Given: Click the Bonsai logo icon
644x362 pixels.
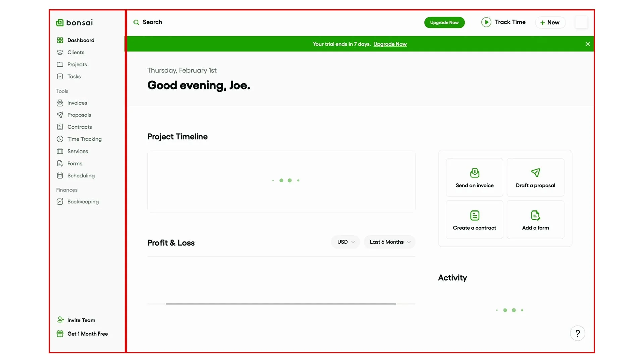Looking at the screenshot, I should point(60,23).
